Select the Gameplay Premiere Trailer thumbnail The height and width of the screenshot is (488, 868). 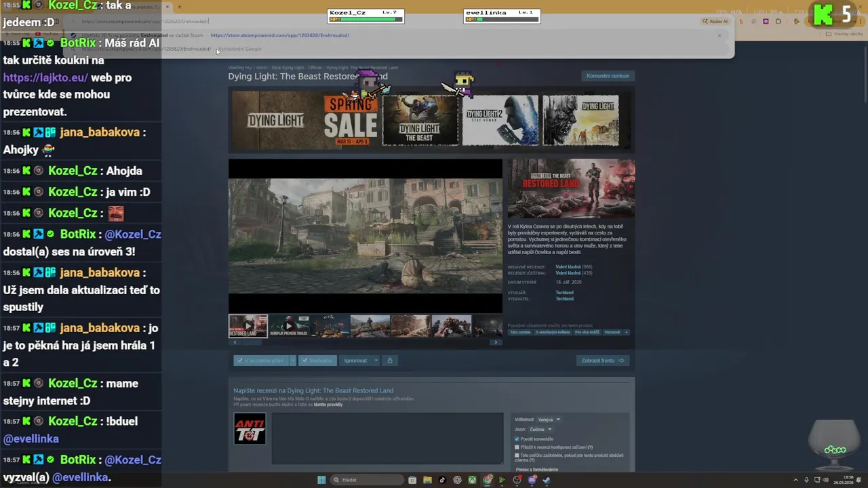coord(289,326)
